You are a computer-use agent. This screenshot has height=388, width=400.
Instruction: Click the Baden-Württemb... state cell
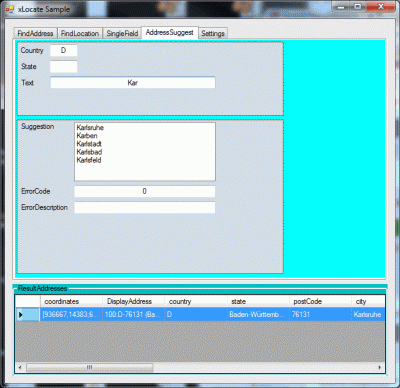click(x=258, y=314)
